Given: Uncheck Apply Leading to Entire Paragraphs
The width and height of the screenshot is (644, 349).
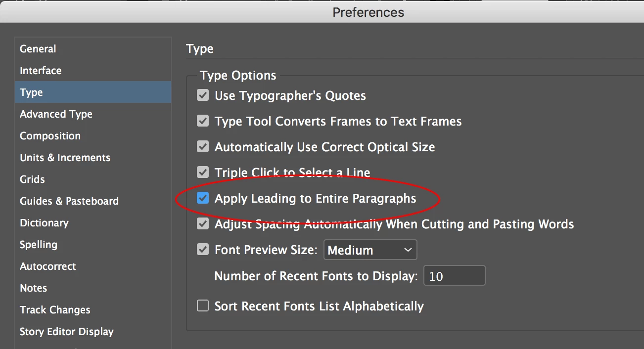Looking at the screenshot, I should [203, 198].
